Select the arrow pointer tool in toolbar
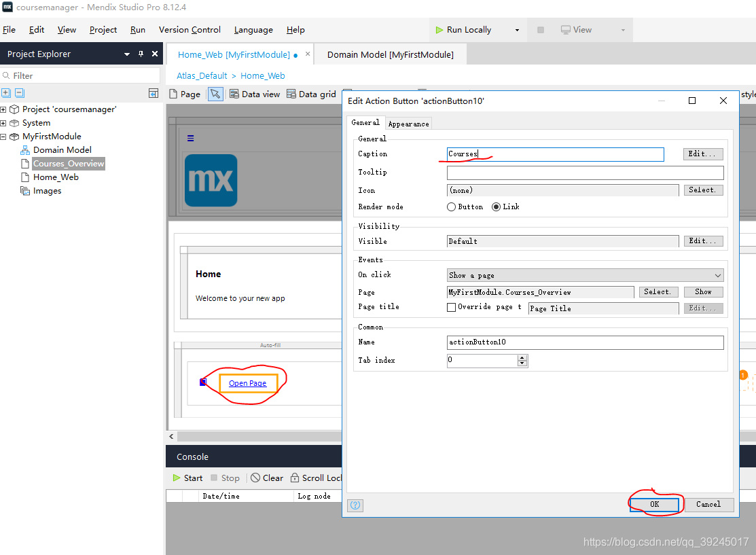The image size is (756, 555). (x=215, y=94)
